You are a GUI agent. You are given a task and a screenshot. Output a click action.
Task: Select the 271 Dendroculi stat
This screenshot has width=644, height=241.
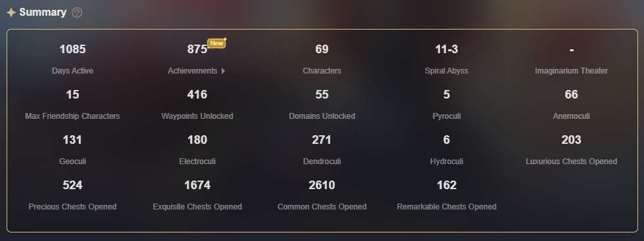point(322,150)
